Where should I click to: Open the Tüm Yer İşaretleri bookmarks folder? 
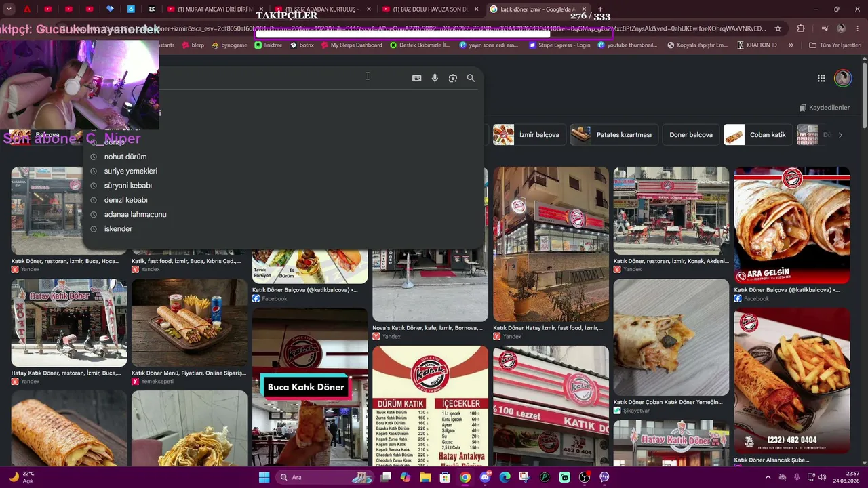[835, 45]
